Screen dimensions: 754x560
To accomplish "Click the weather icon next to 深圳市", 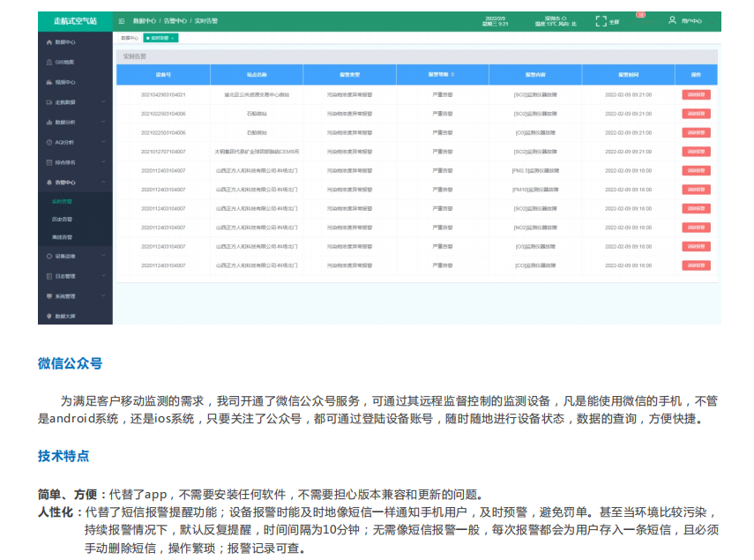I will [564, 19].
